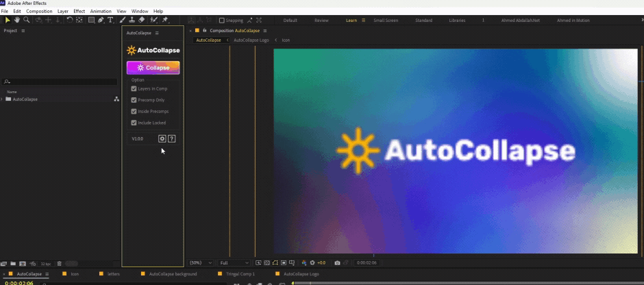Open project flowchart view icon

[116, 99]
